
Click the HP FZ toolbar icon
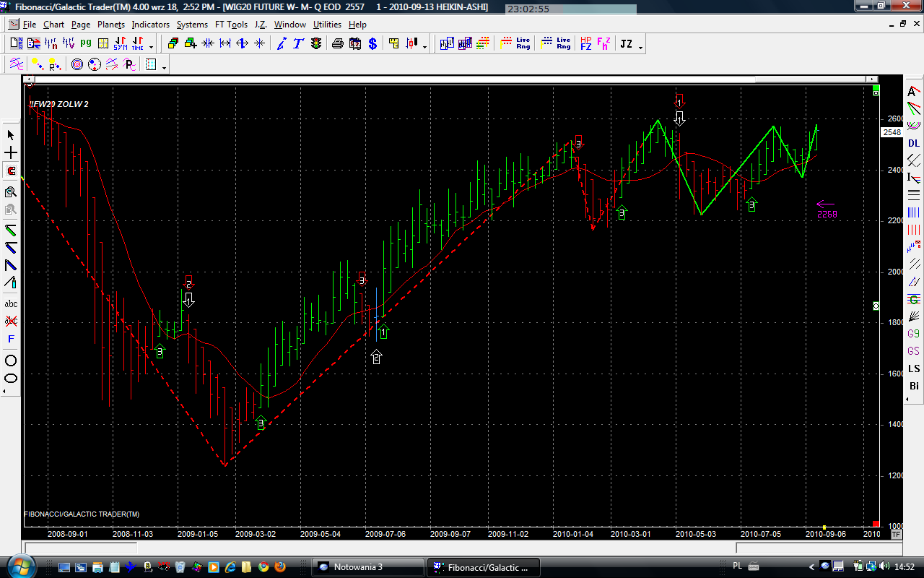pyautogui.click(x=585, y=44)
